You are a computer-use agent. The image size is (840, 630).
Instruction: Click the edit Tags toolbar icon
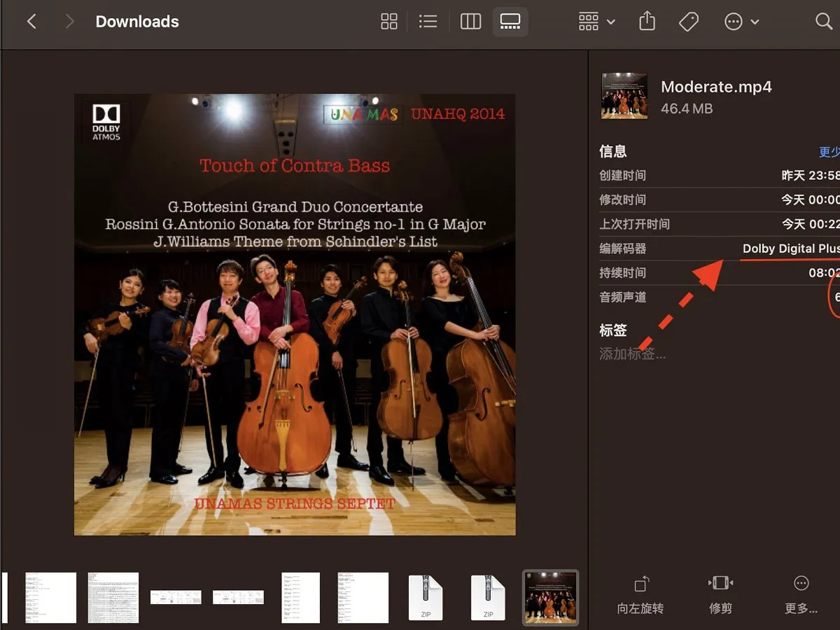(689, 22)
